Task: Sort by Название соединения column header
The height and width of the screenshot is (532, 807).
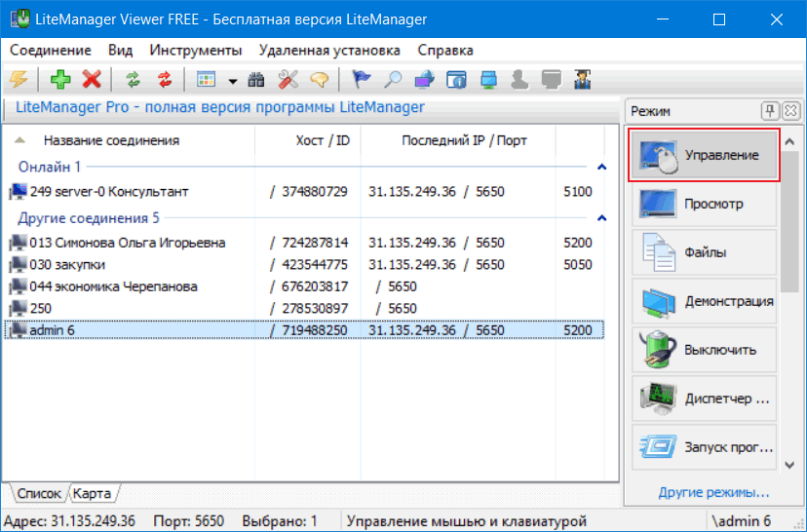Action: click(x=111, y=140)
